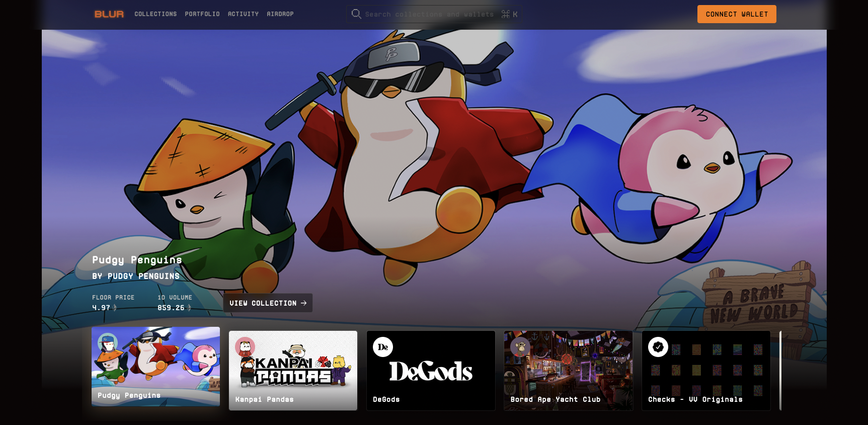Click the DeGods 'De' avatar icon
868x425 pixels.
coord(382,347)
